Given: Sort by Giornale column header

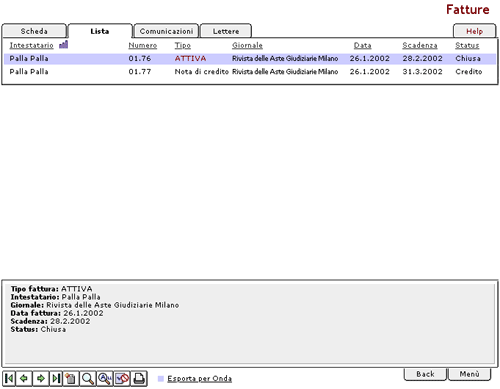Looking at the screenshot, I should [x=247, y=45].
